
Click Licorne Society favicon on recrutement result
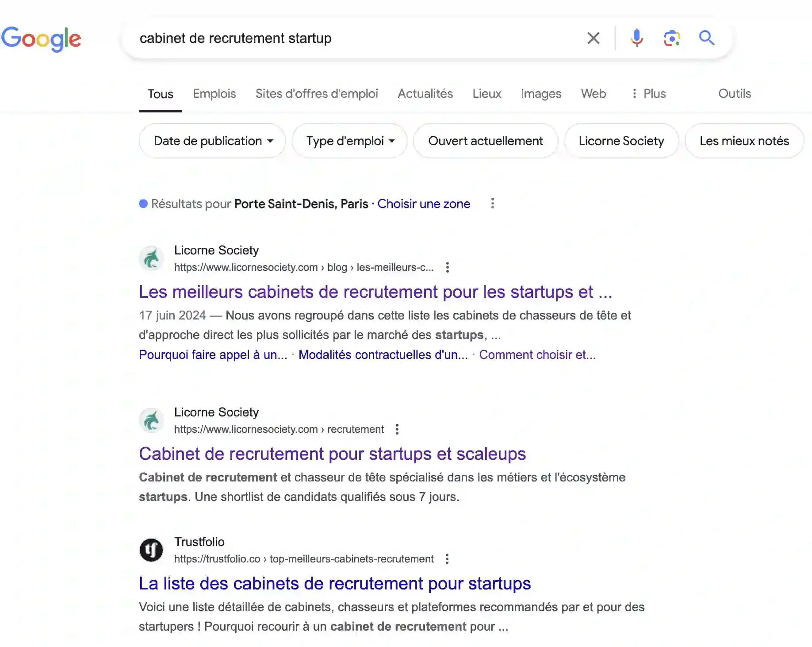[x=151, y=420]
